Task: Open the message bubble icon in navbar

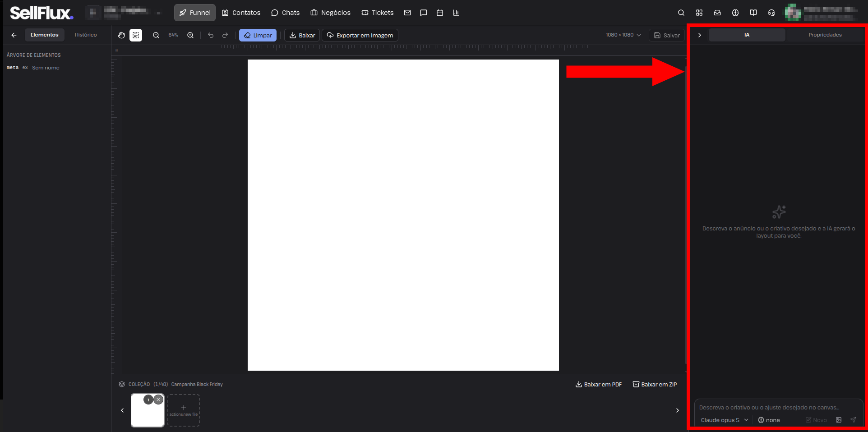Action: click(424, 13)
